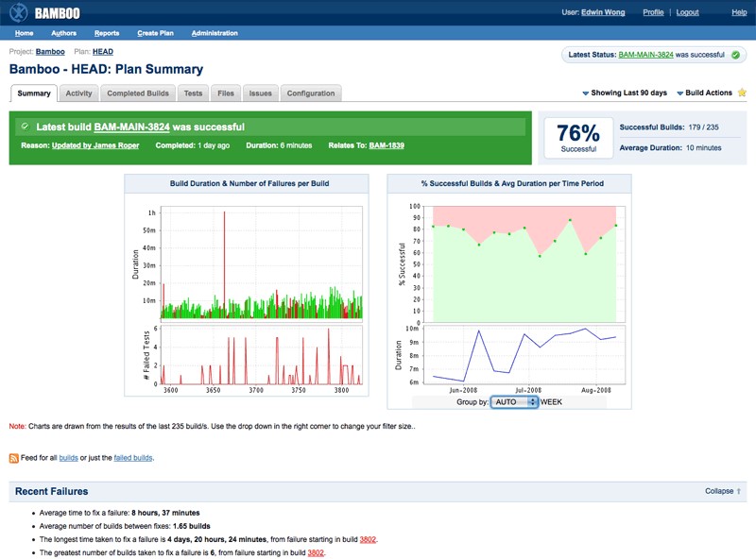Open the Showing Last 90 days dropdown

point(625,93)
